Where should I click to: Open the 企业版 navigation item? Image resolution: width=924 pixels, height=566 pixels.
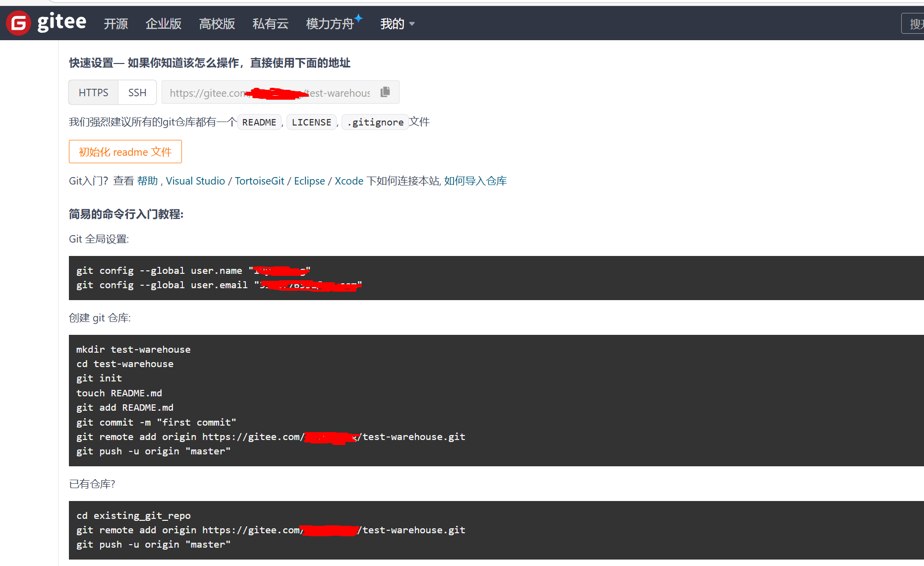163,23
